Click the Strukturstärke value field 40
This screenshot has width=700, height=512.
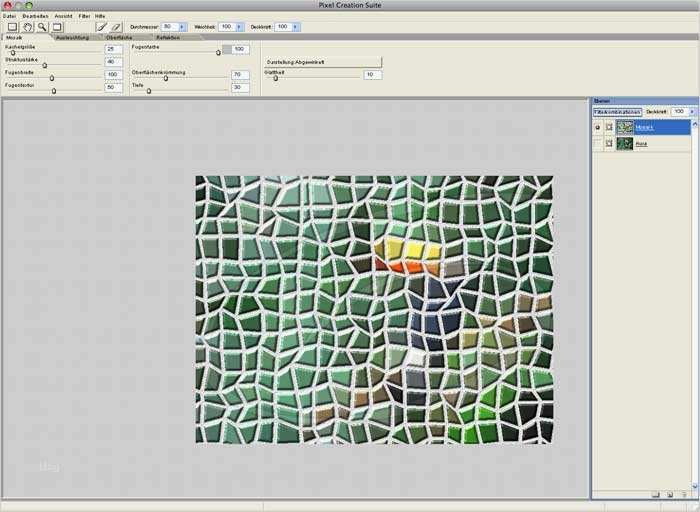point(113,62)
